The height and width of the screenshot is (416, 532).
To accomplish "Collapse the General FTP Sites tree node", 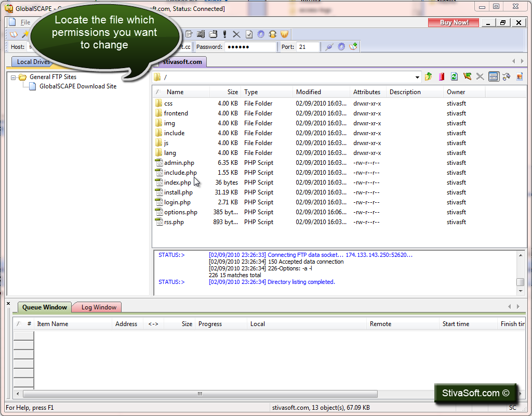I will pos(13,77).
